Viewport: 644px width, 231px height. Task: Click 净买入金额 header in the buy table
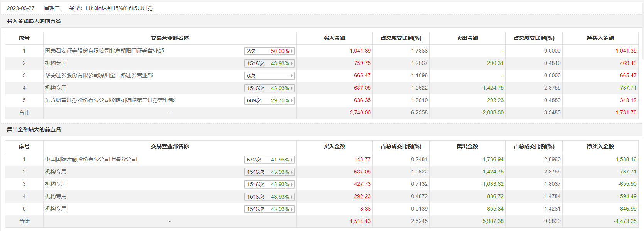pos(600,38)
